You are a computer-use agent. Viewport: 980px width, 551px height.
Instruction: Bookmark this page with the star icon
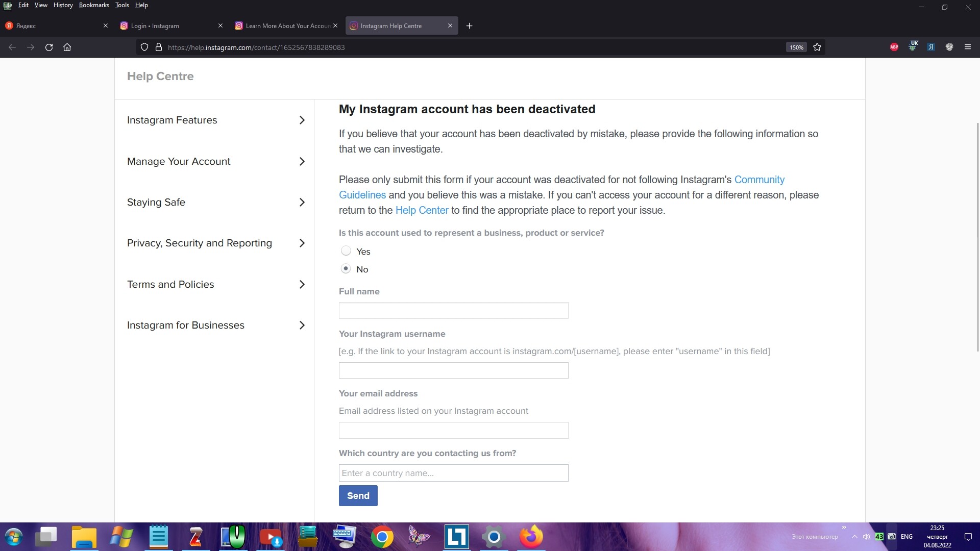pos(817,47)
